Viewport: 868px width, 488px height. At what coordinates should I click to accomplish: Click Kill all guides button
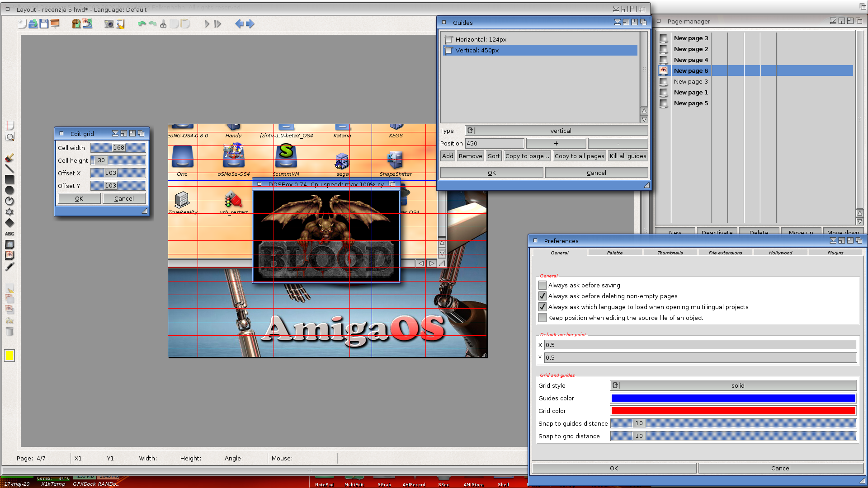[x=628, y=156]
